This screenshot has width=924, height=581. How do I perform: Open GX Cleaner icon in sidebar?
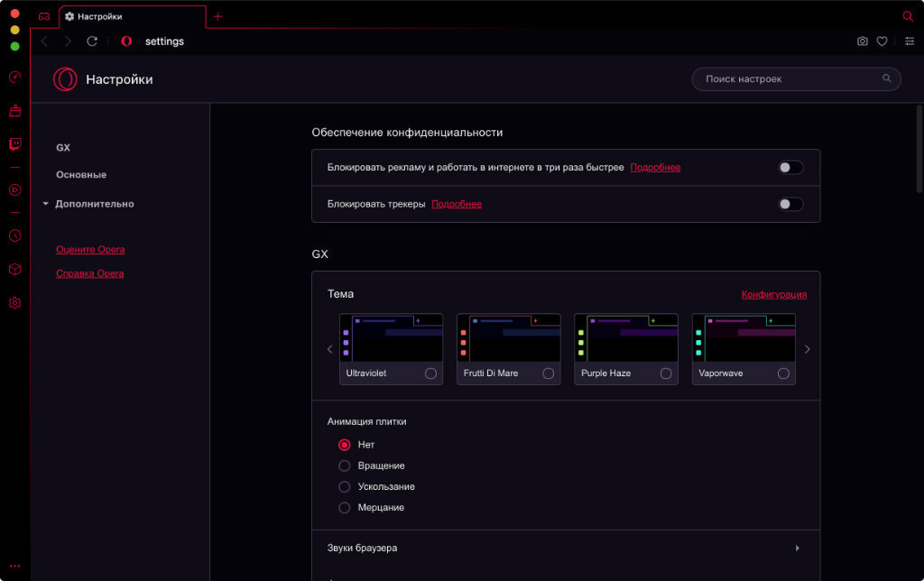pos(15,111)
